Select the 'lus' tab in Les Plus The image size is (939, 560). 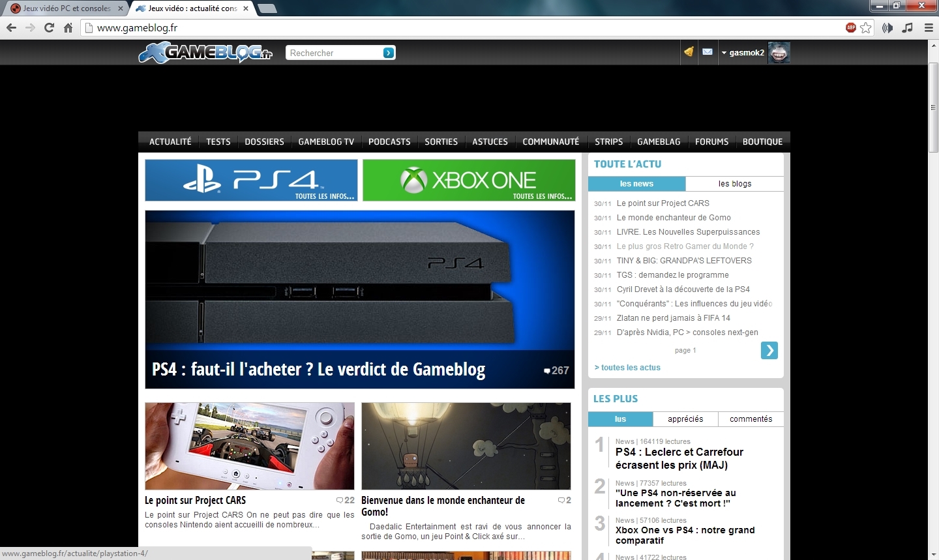[620, 419]
